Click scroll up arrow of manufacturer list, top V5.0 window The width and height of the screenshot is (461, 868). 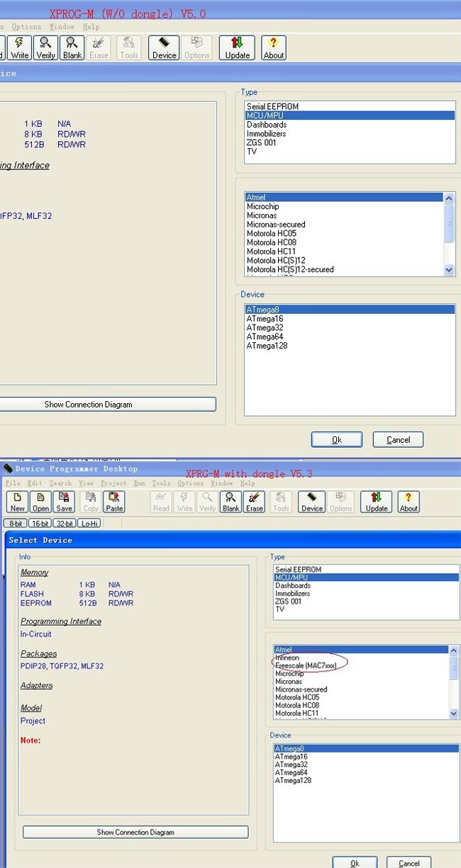(449, 198)
